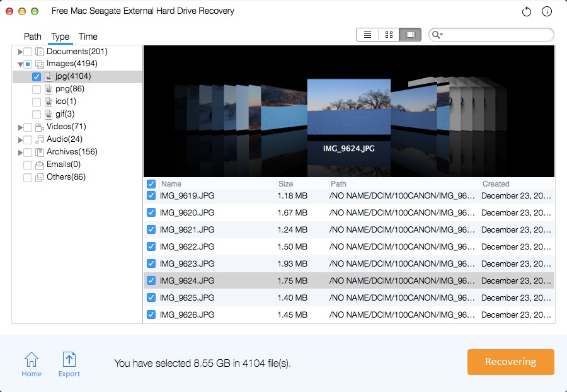Toggle the Images(4194) checkbox
This screenshot has width=567, height=392.
pyautogui.click(x=28, y=64)
